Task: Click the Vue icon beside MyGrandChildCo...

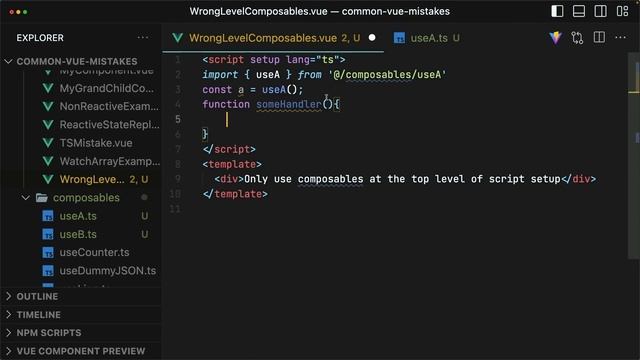Action: (x=48, y=88)
